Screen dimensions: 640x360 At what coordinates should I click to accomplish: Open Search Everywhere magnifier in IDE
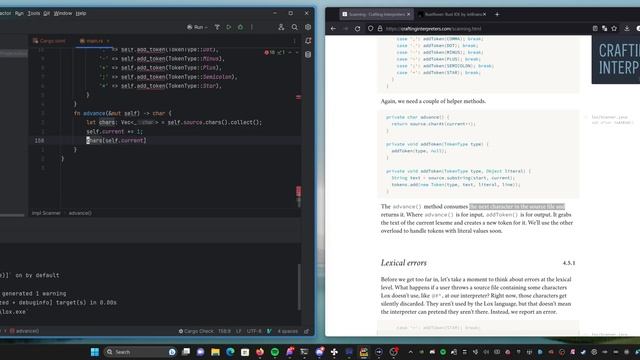coord(294,27)
